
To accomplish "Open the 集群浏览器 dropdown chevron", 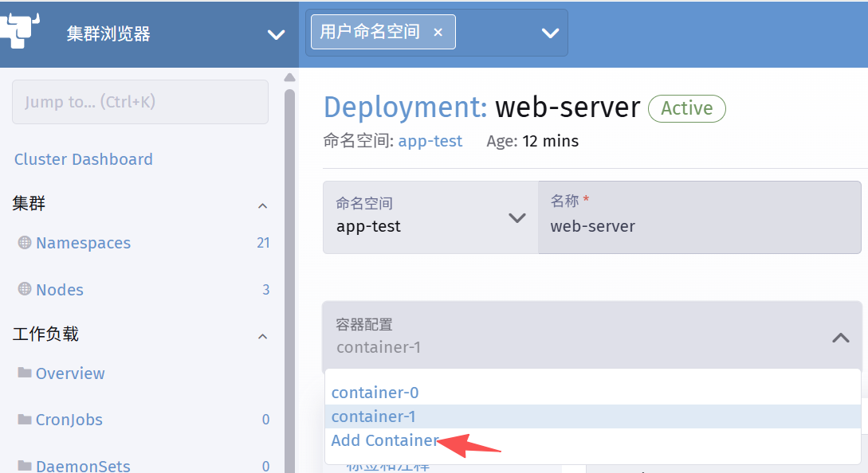I will click(x=277, y=34).
